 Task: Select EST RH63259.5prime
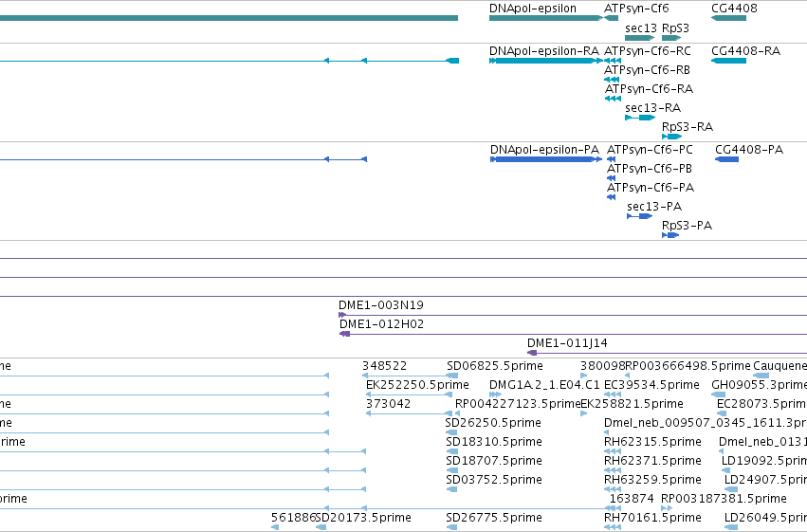point(613,490)
